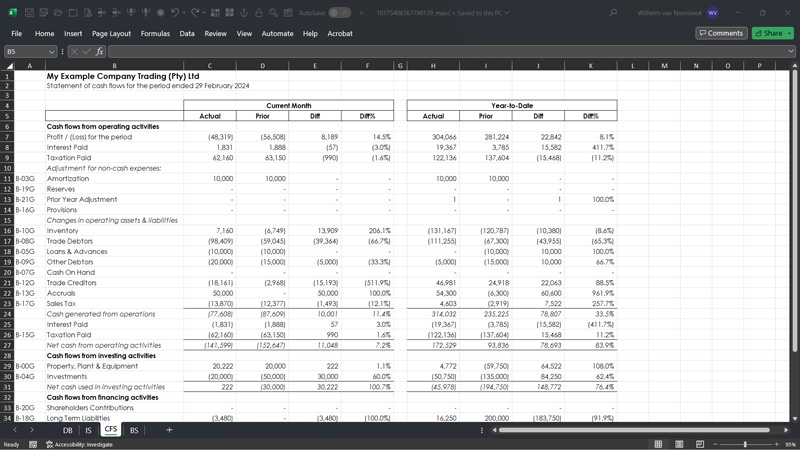Click the record macro circle icon
Screen dimensions: 800x450
coord(160,13)
